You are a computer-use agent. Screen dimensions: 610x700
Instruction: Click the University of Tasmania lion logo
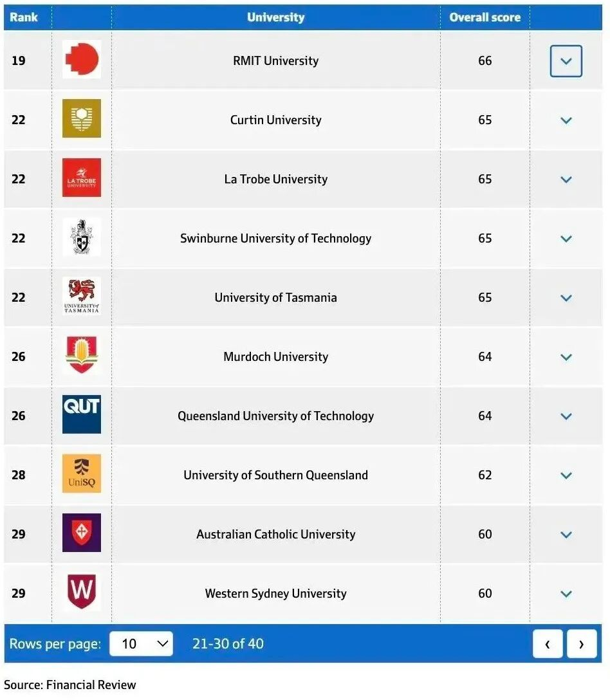tap(82, 297)
